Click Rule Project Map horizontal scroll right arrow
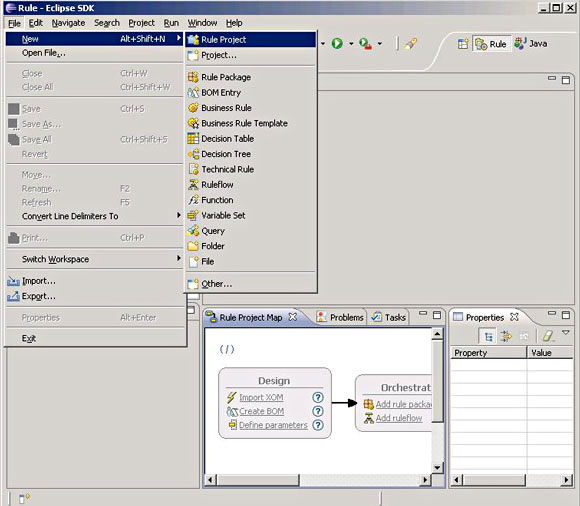 coord(425,480)
